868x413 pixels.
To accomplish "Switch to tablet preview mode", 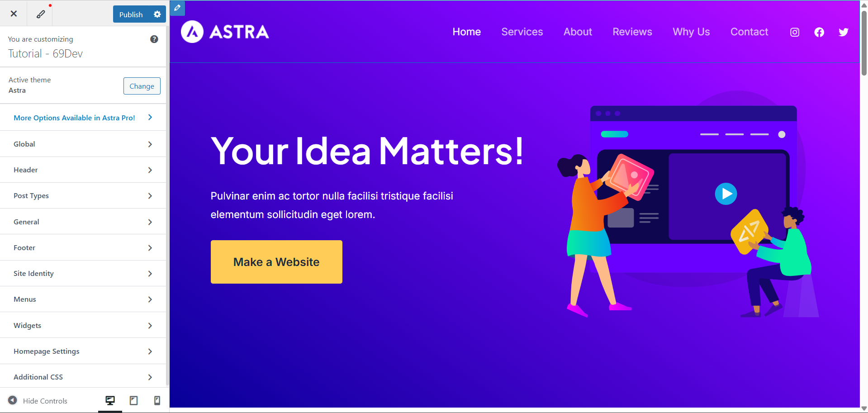I will pyautogui.click(x=133, y=400).
